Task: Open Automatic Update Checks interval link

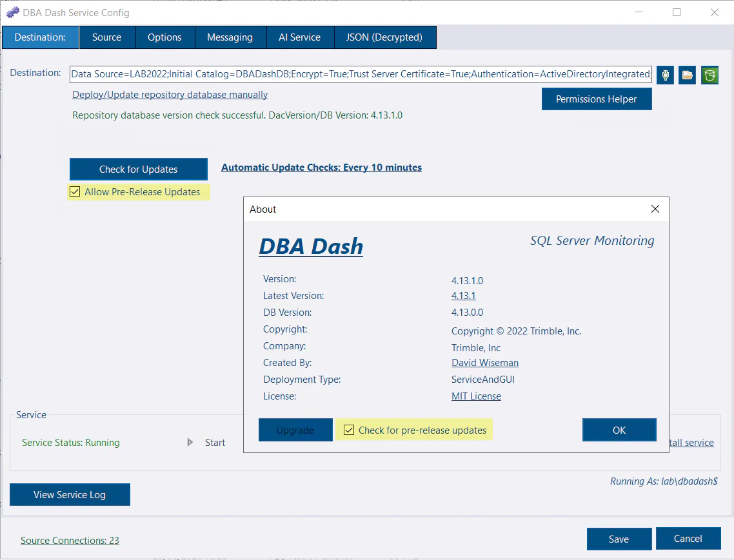Action: click(x=322, y=168)
